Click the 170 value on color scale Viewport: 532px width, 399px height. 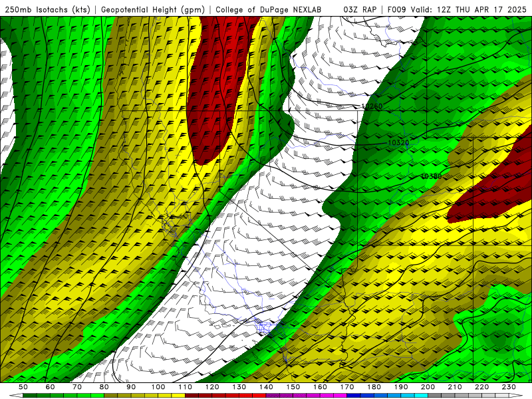[x=347, y=387]
